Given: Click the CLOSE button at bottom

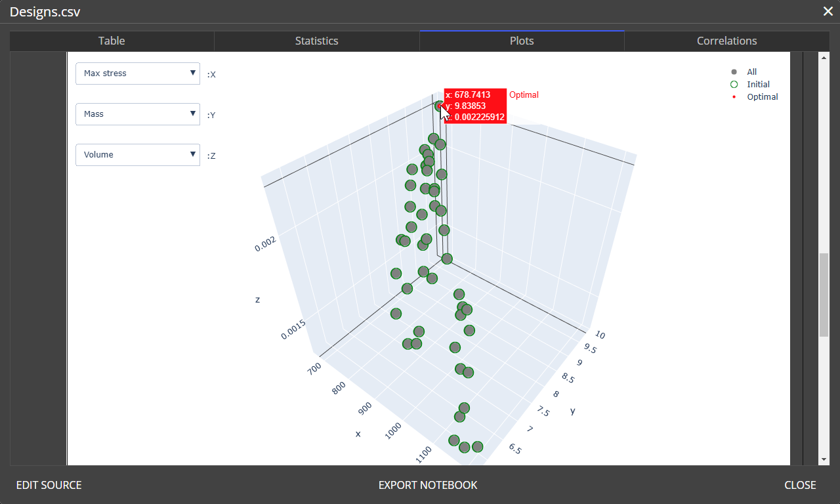Looking at the screenshot, I should click(800, 485).
